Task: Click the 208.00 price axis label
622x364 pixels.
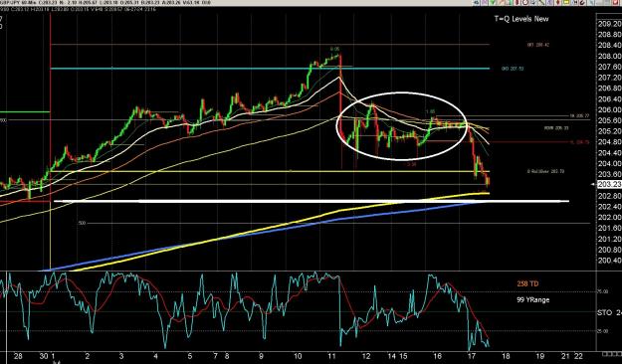Action: coord(609,57)
